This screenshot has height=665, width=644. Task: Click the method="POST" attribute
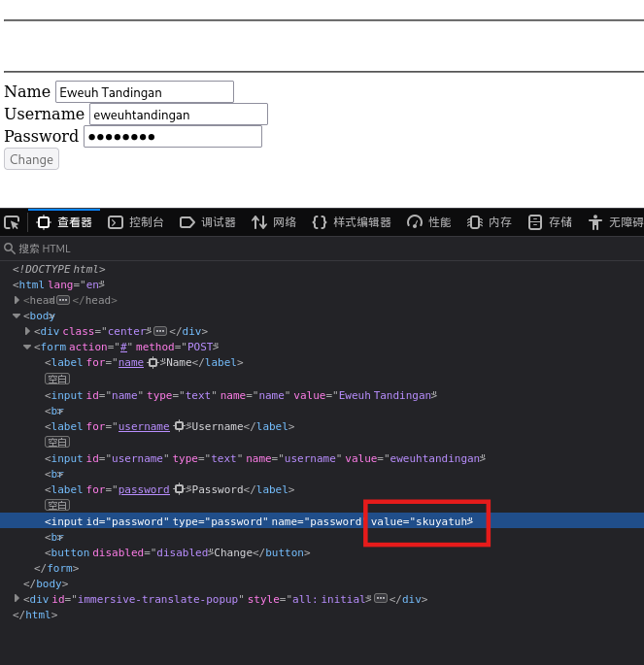point(177,347)
